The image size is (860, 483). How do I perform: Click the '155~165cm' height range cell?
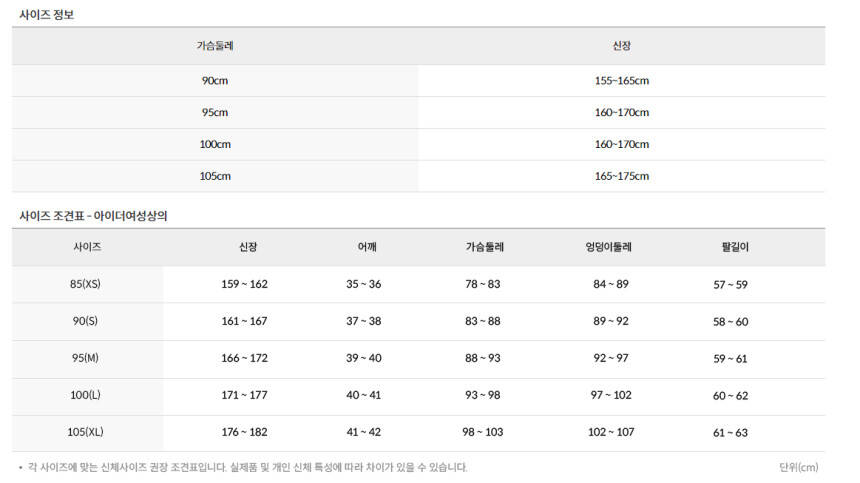(x=621, y=81)
